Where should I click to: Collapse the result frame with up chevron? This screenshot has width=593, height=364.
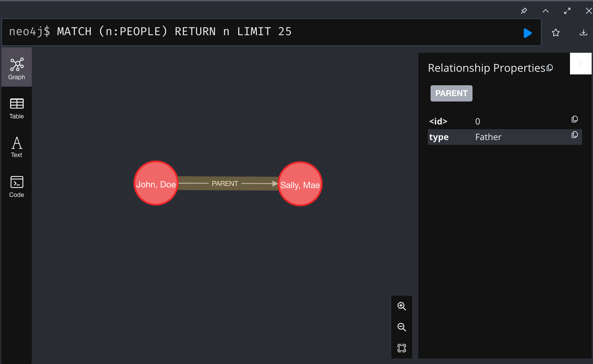pos(546,11)
